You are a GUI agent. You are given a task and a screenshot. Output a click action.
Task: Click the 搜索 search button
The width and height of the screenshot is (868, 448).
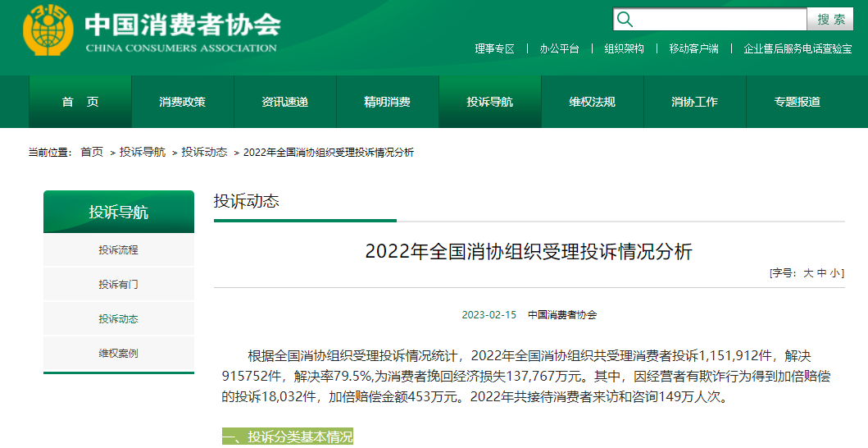830,20
